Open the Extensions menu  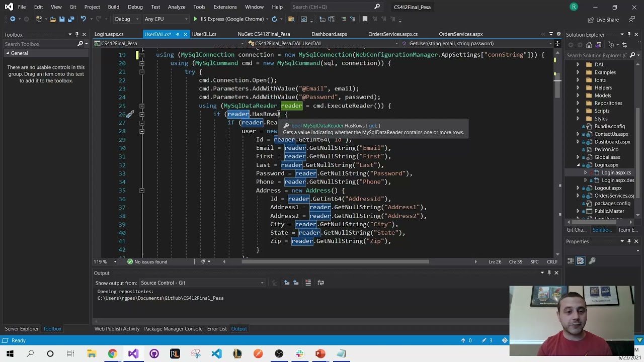click(x=225, y=7)
